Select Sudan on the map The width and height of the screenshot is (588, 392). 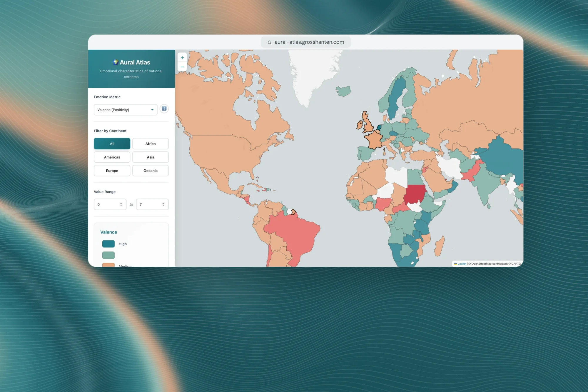(415, 194)
